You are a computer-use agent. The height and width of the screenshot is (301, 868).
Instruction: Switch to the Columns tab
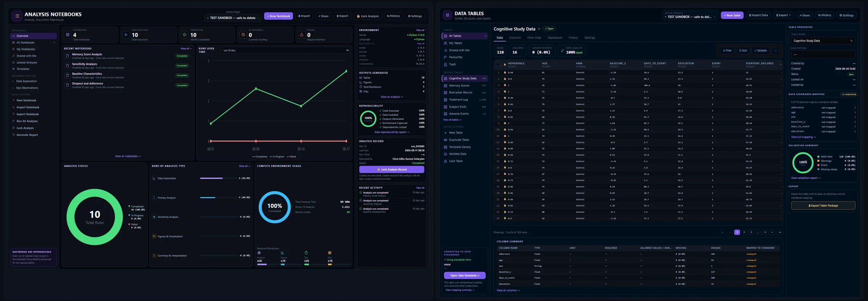tap(515, 38)
